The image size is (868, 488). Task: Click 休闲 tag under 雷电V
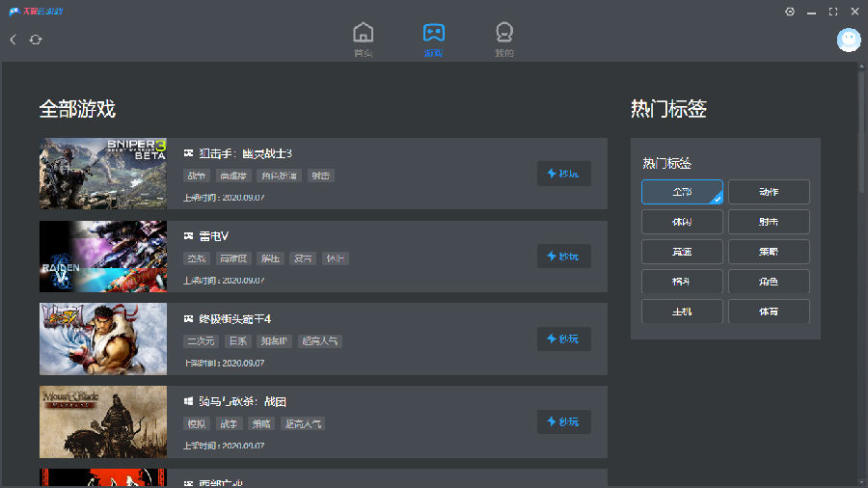335,258
